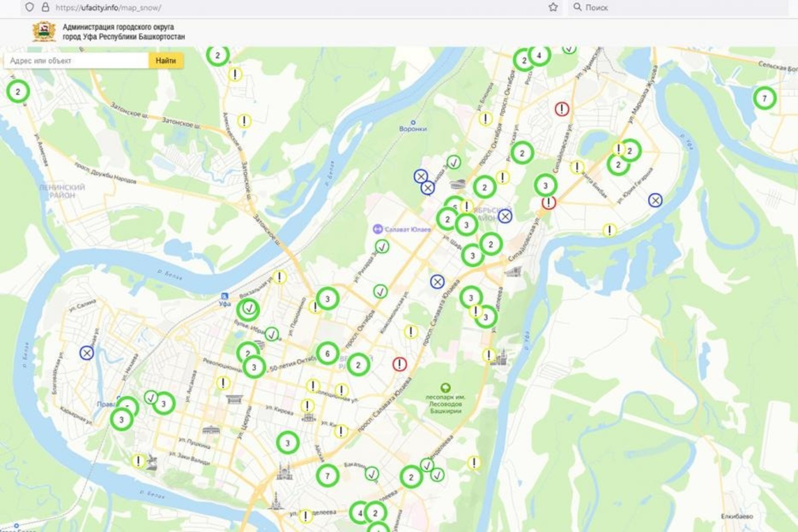Select blue X marker beside ул. Юрия Гагарина
The image size is (798, 532).
click(x=655, y=200)
